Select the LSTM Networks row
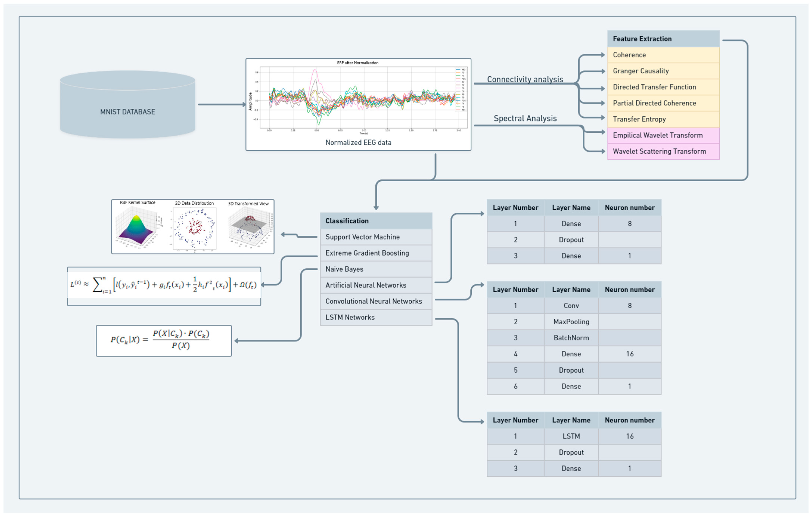This screenshot has width=812, height=517. (376, 318)
